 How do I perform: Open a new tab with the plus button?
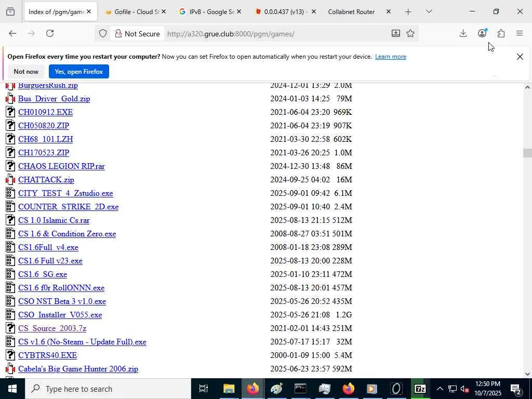pos(408,12)
